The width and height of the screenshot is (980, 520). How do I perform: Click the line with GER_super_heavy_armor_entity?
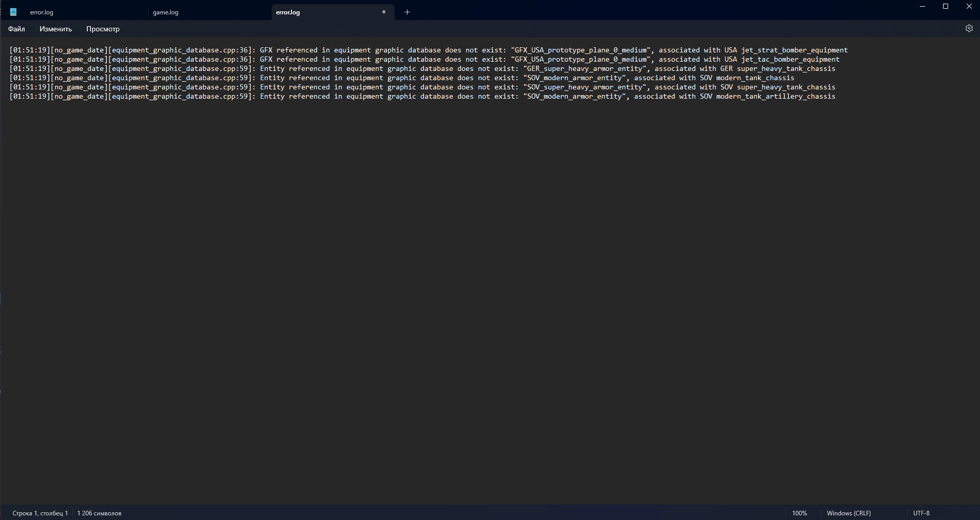(x=422, y=68)
